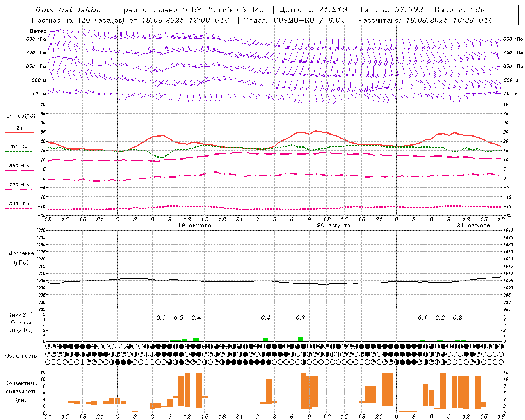Click the computed time 18.08.2025 16:38 UTC

tap(450, 20)
